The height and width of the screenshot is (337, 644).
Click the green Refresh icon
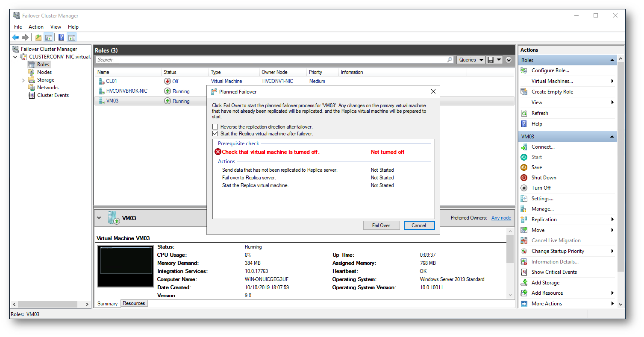(524, 113)
